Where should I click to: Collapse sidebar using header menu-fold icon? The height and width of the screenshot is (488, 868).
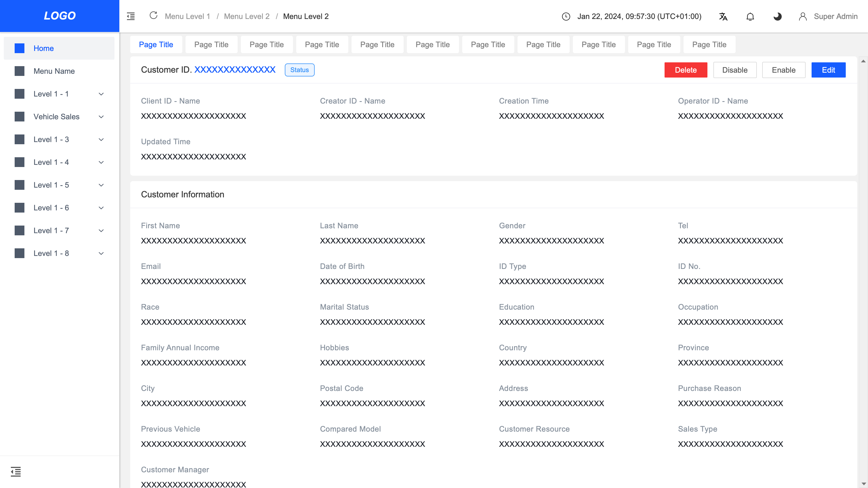[131, 16]
